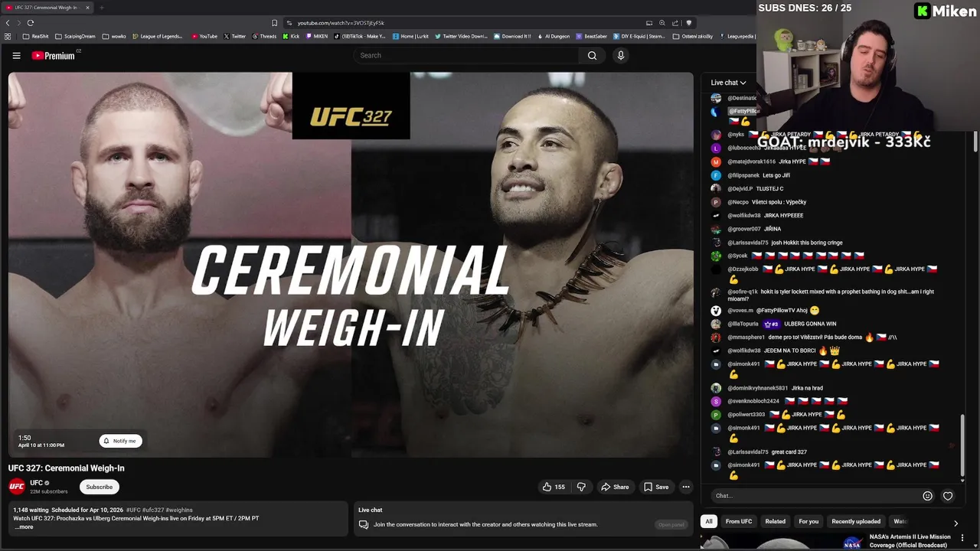
Task: Toggle Notify me bell for premiere
Action: [120, 441]
